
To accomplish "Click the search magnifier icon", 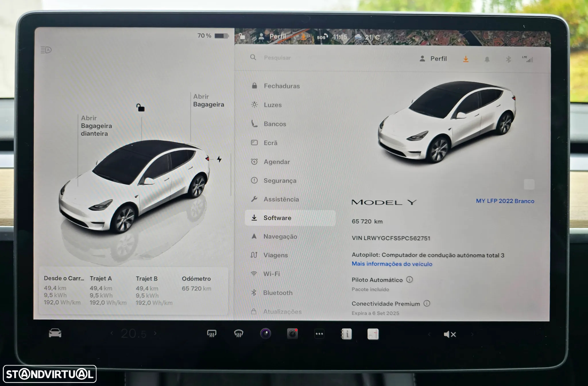I will [x=253, y=57].
